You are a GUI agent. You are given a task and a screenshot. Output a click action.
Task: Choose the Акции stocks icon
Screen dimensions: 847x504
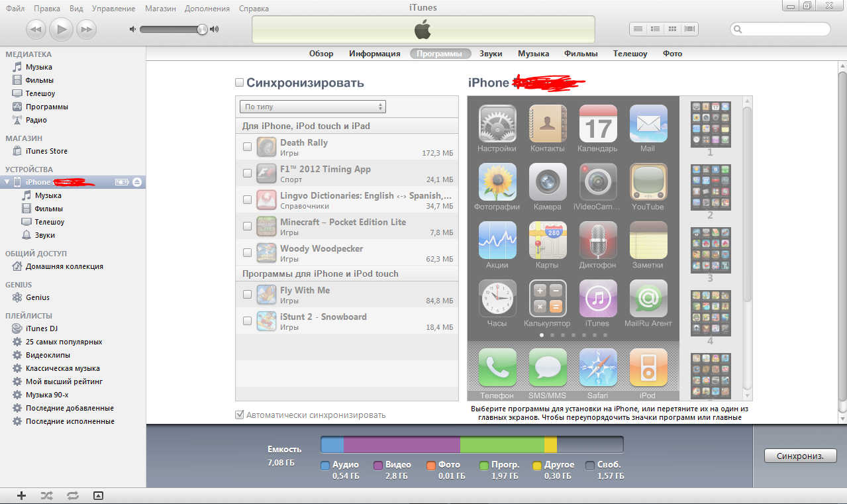(497, 240)
